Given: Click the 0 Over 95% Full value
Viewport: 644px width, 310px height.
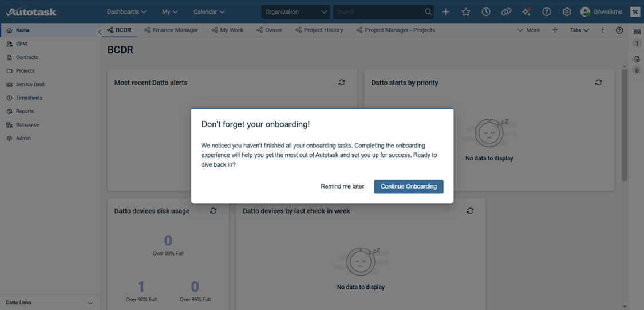Looking at the screenshot, I should point(195,287).
